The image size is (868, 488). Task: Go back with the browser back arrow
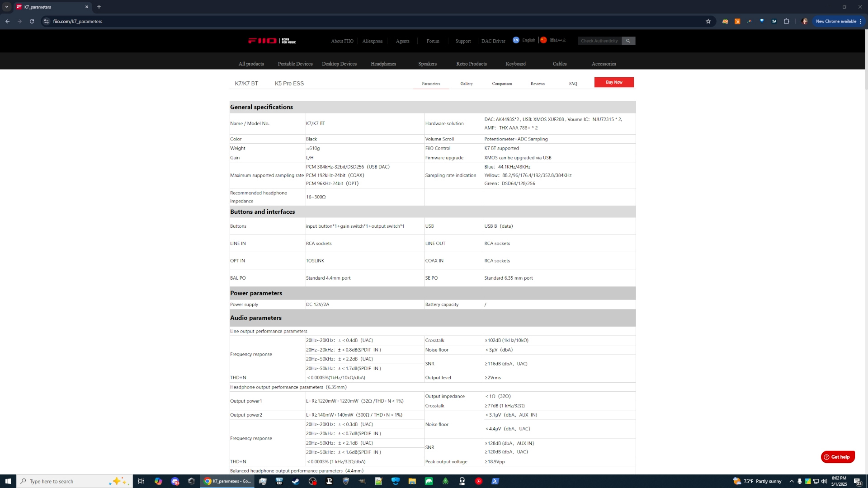[8, 21]
